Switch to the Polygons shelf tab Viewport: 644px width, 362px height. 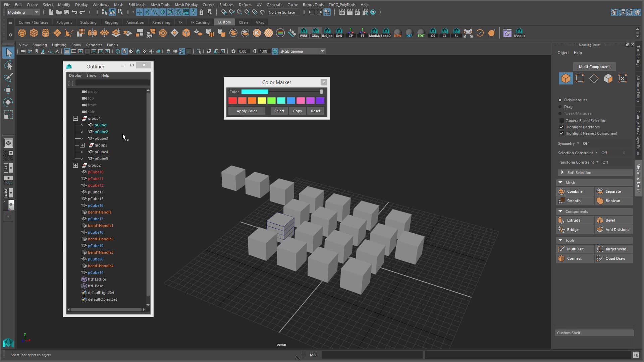pos(64,22)
